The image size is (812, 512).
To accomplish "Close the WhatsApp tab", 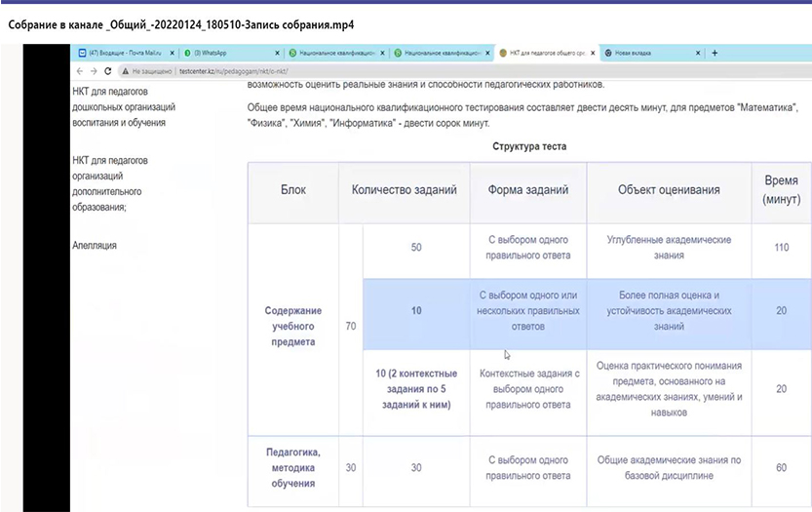I will (x=276, y=53).
